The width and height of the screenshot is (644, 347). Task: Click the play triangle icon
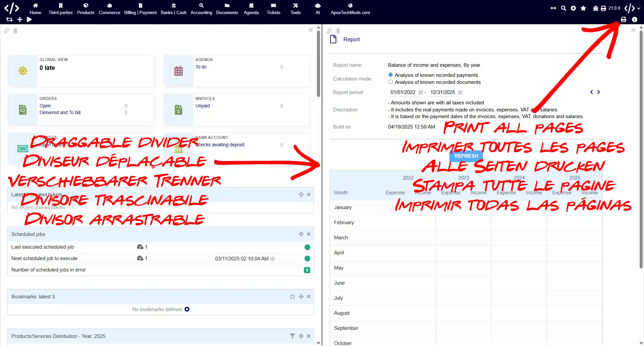[29, 19]
